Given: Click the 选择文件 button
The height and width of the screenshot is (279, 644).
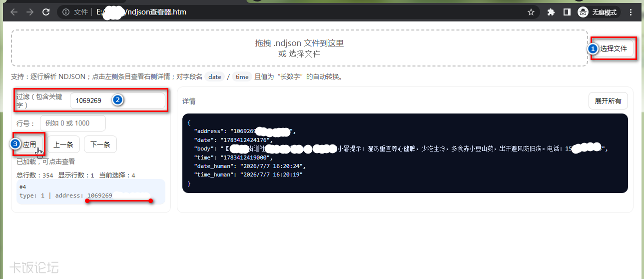Looking at the screenshot, I should coord(614,48).
